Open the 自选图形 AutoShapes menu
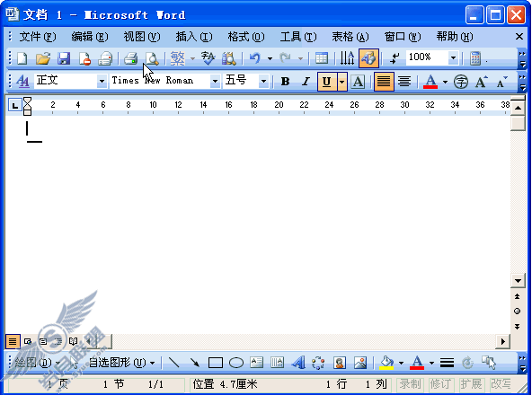532x395 pixels. 121,363
